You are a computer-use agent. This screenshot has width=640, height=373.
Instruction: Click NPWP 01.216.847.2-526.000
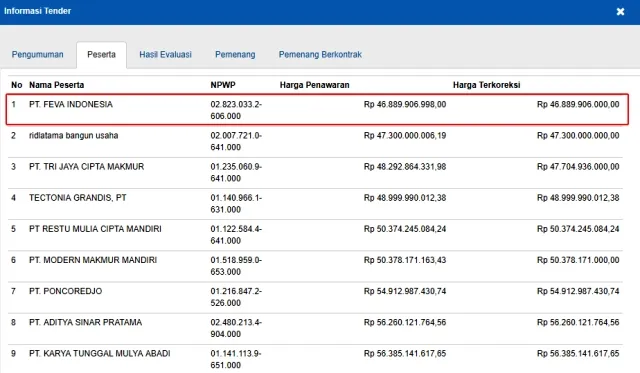coord(236,297)
